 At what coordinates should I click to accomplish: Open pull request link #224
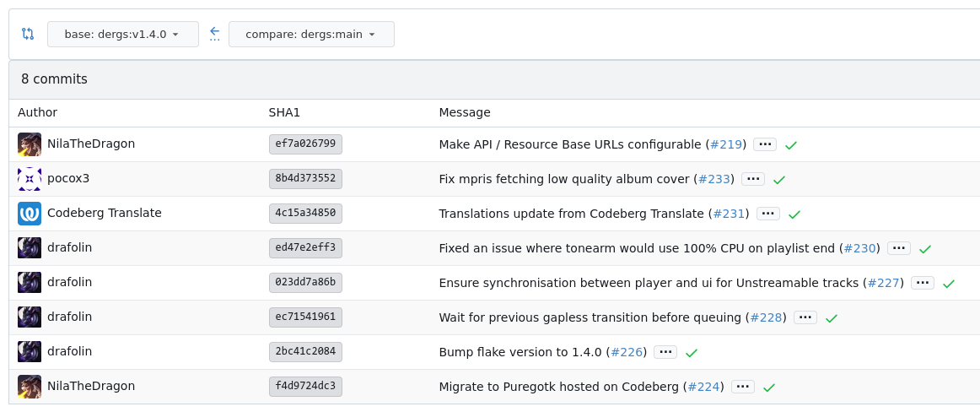704,387
